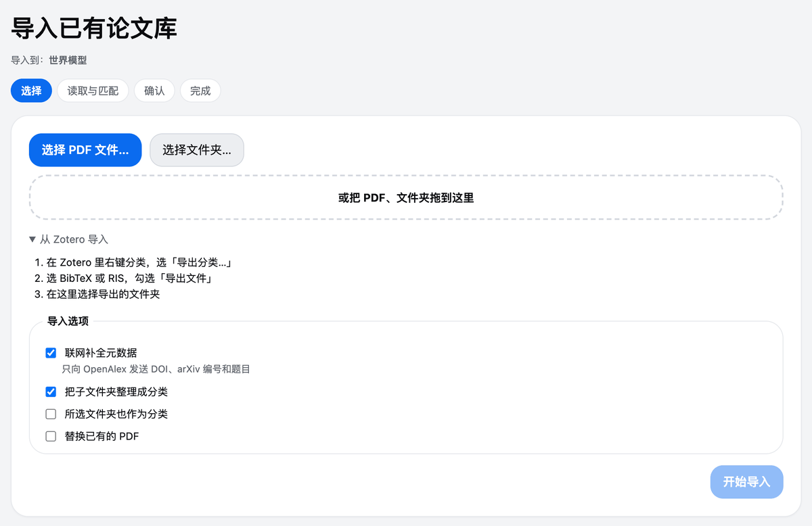Enable the 所选文件夹也作为分类 checkbox
Screen dimensions: 812x526
(x=51, y=414)
